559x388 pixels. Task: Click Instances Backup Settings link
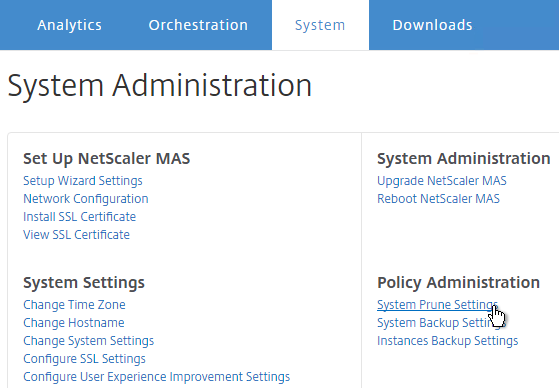[447, 341]
